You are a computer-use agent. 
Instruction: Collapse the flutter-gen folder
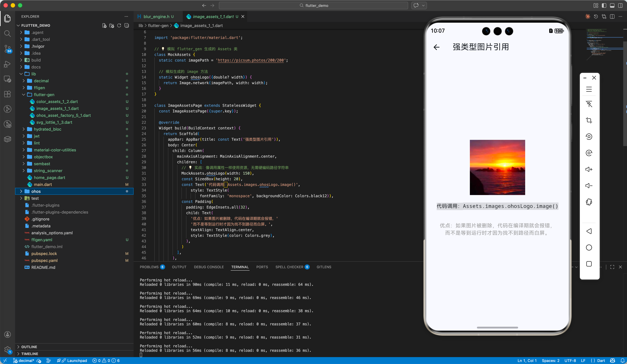44,95
